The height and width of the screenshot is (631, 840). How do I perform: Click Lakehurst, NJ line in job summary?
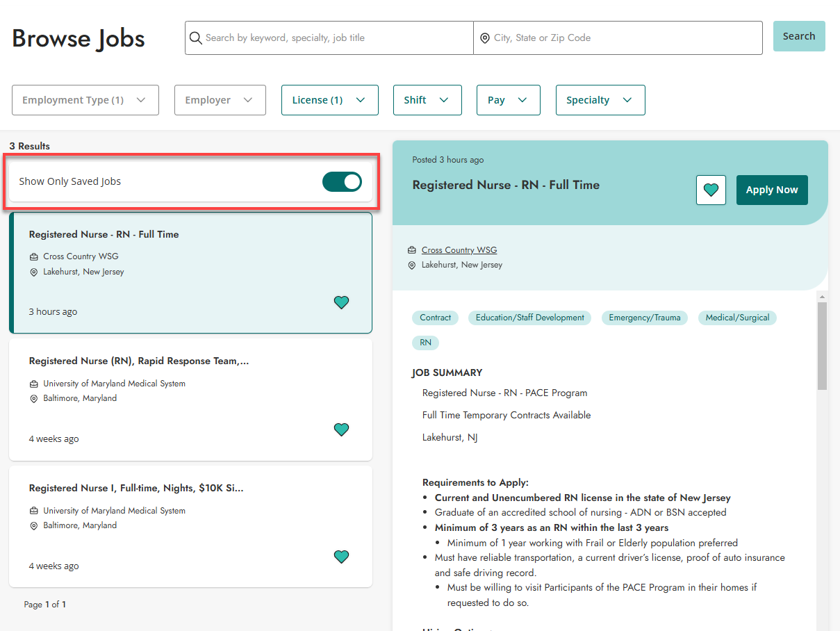coord(450,437)
